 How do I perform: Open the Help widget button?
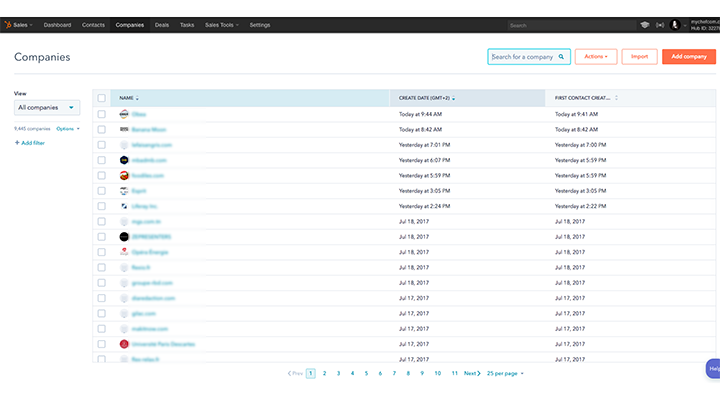[713, 368]
